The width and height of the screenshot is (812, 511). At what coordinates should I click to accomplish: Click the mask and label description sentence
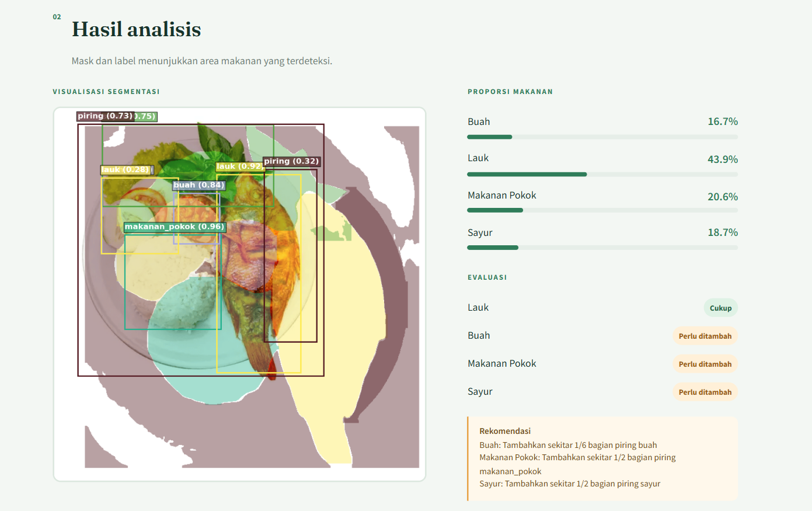coord(202,61)
